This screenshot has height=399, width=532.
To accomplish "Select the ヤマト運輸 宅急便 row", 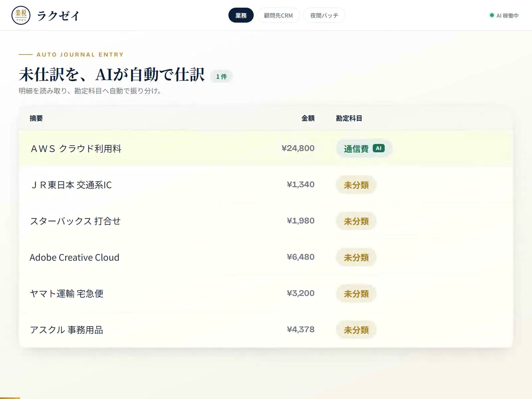I will (266, 293).
